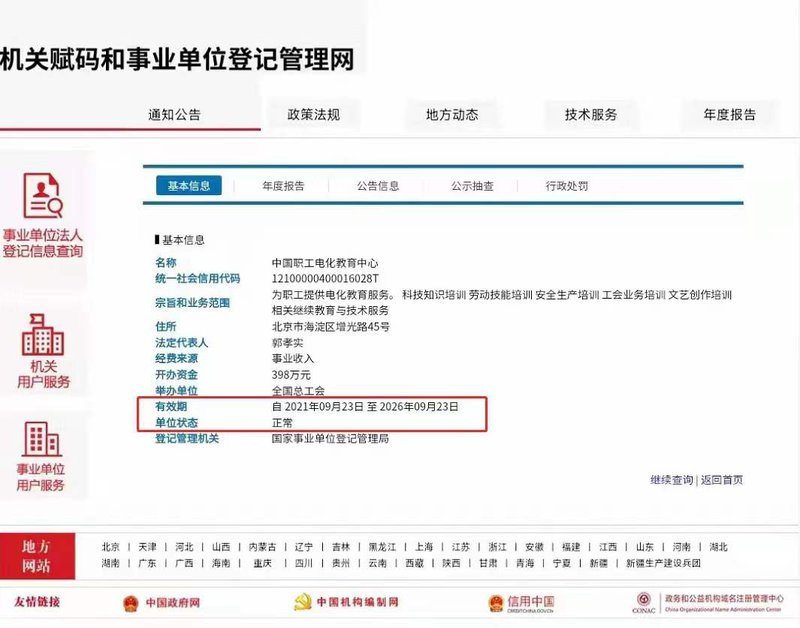Open the 湖南 local site link
800x628 pixels.
[x=111, y=563]
